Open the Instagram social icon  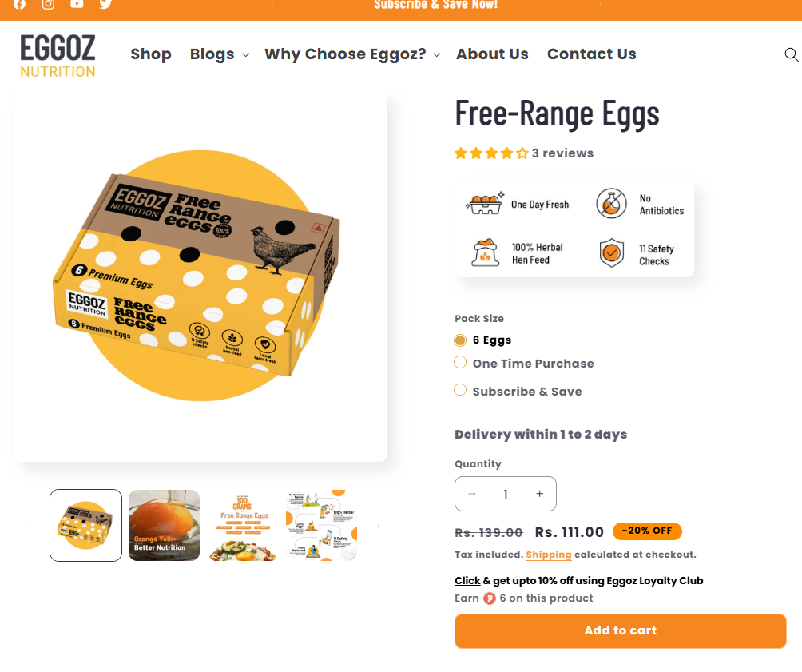(x=48, y=4)
